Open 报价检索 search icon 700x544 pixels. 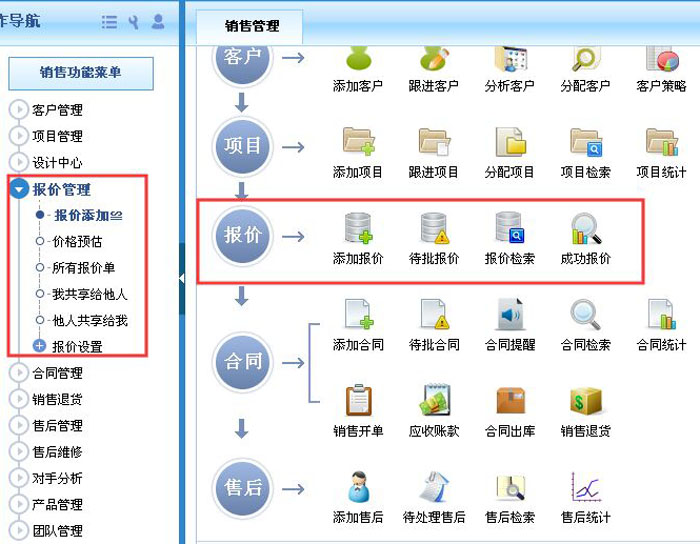coord(510,227)
